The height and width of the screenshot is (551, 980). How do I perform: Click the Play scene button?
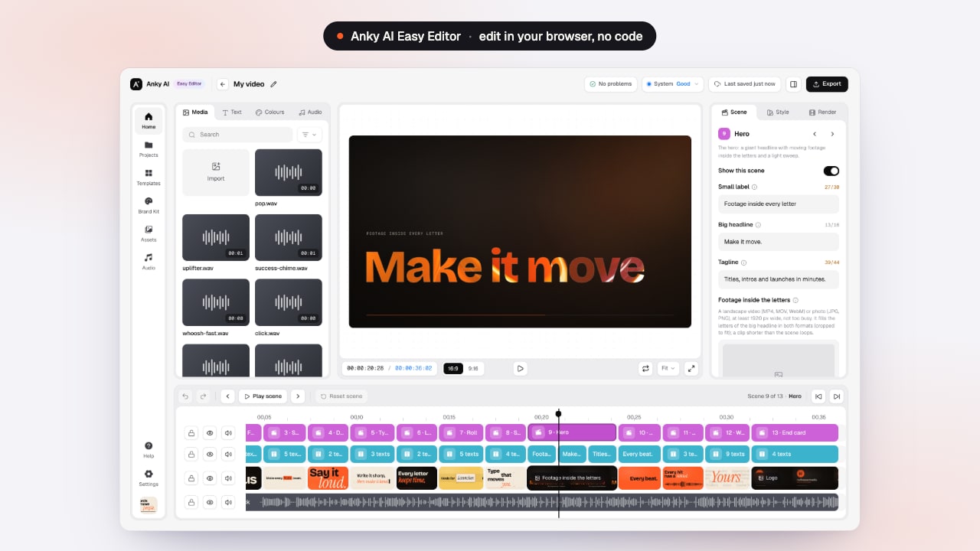263,396
